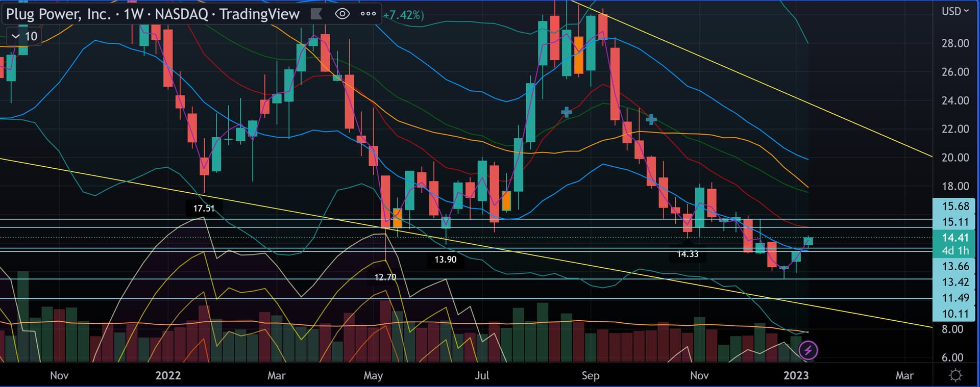Open the three-dots more options menu

[368, 14]
